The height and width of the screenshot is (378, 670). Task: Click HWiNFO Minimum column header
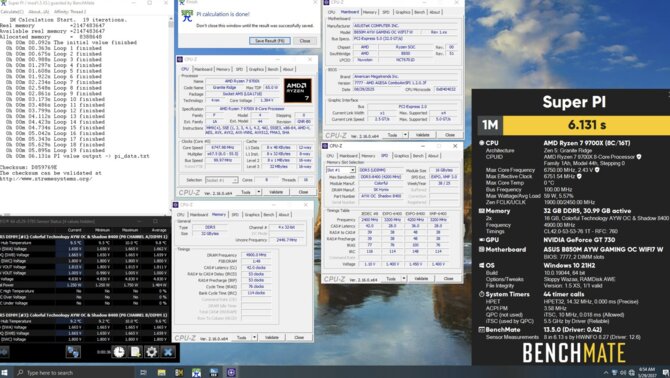coord(103,230)
